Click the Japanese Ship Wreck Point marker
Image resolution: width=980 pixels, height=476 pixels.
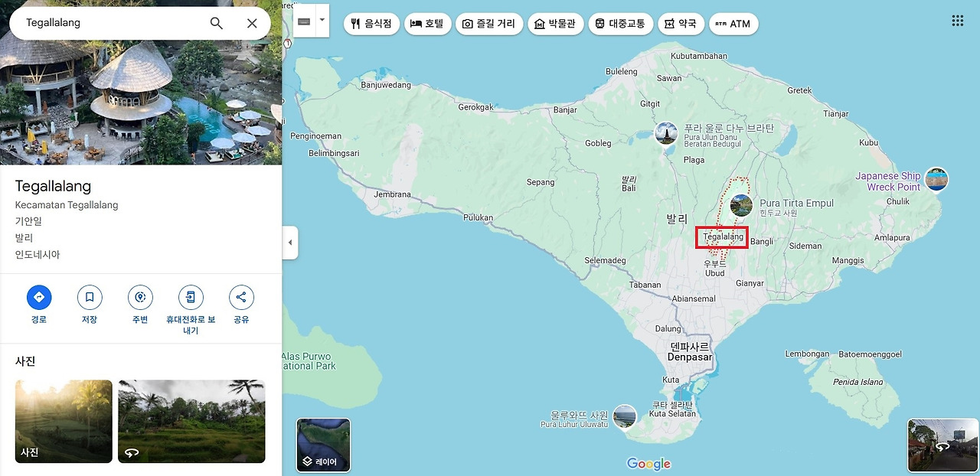936,179
